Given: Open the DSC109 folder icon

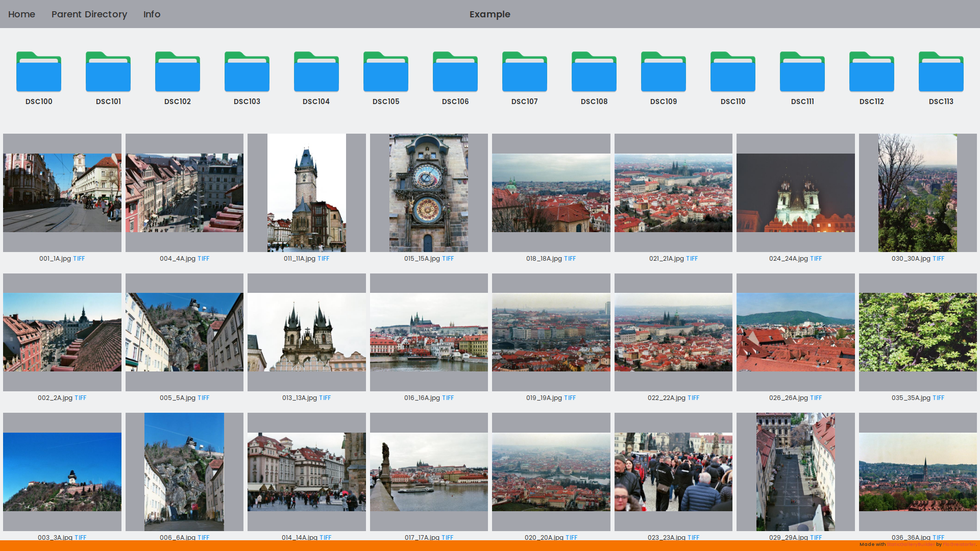Looking at the screenshot, I should coord(664,72).
